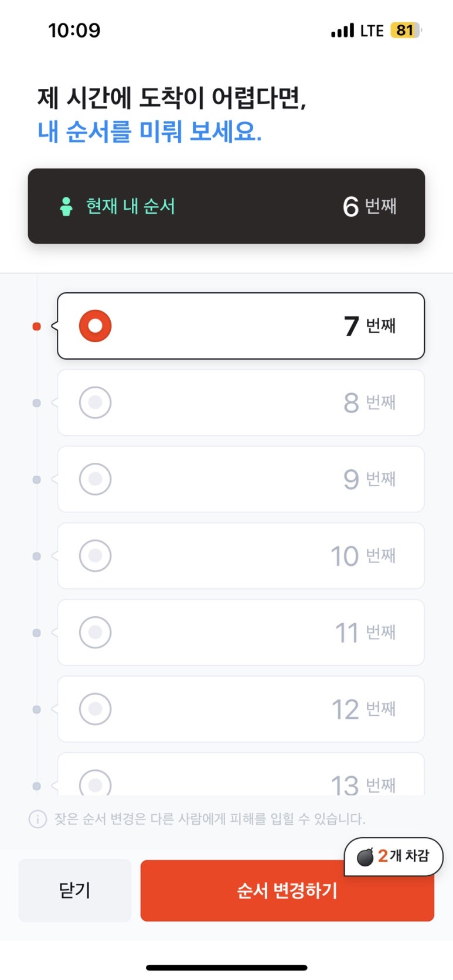Tap the 닫기 button
Image resolution: width=453 pixels, height=980 pixels.
75,890
